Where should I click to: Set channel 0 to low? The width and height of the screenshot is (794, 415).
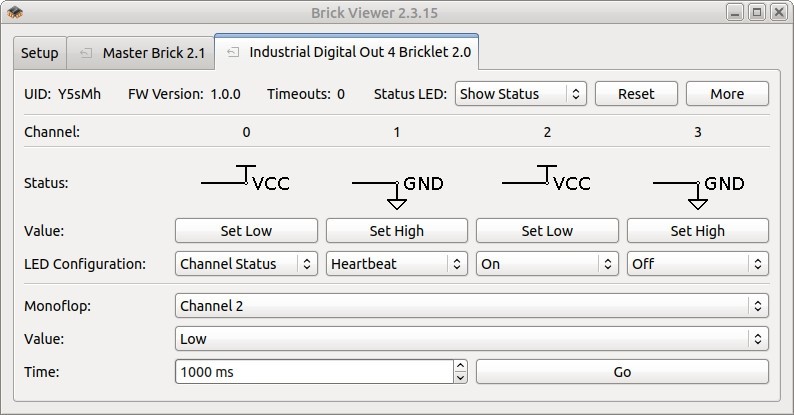pos(246,231)
